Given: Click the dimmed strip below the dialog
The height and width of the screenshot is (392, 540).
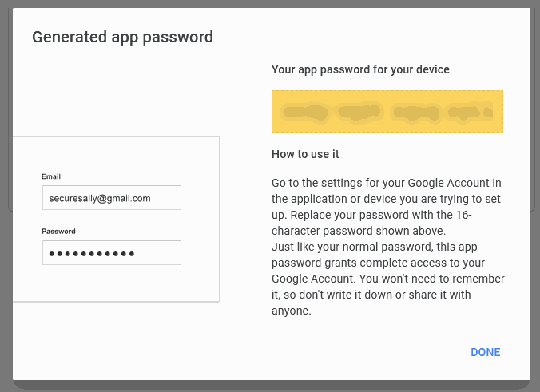Looking at the screenshot, I should pos(270,386).
